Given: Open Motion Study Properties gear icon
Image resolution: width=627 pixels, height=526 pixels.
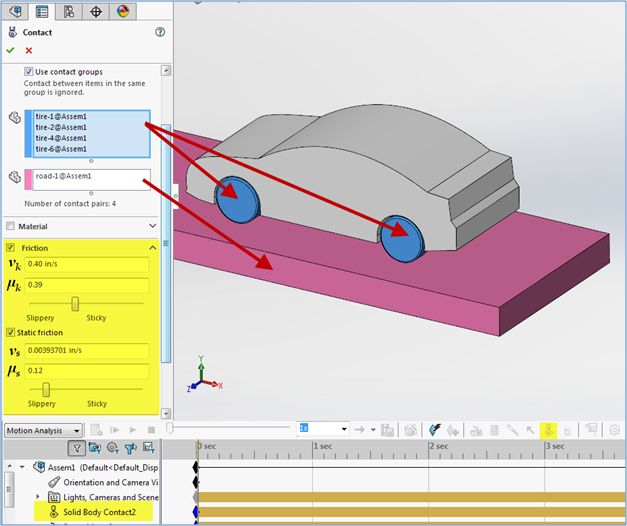Looking at the screenshot, I should pos(614,430).
